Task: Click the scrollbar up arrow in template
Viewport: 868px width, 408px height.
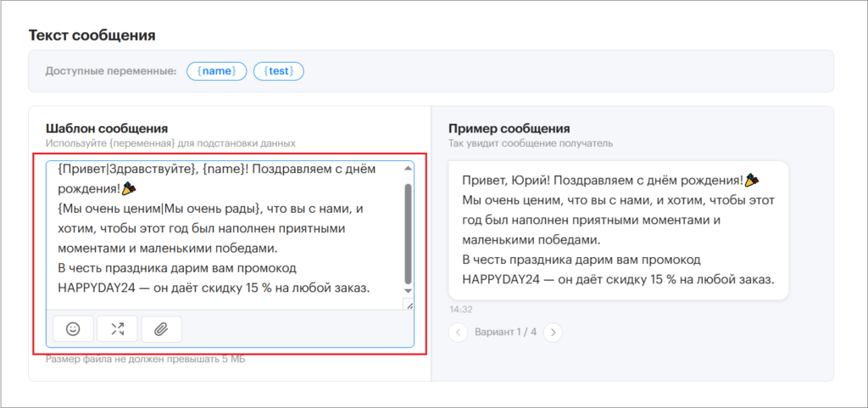Action: click(x=408, y=166)
